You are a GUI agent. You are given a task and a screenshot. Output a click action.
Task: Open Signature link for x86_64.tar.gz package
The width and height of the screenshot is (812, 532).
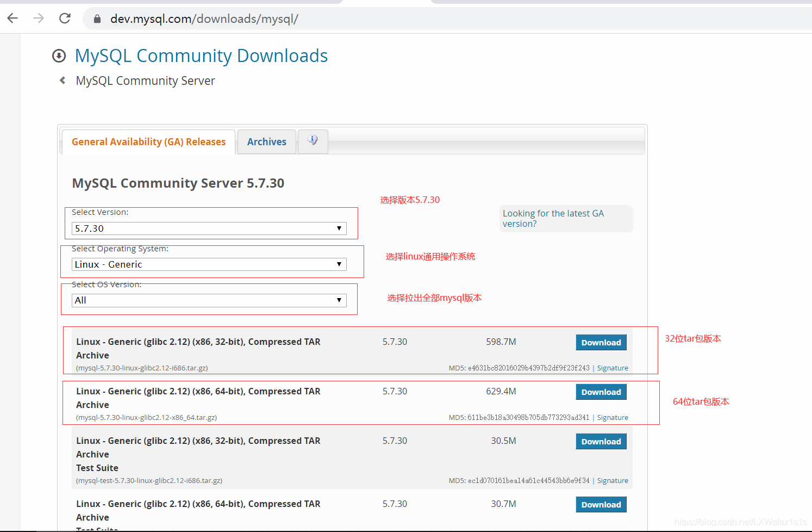tap(613, 418)
